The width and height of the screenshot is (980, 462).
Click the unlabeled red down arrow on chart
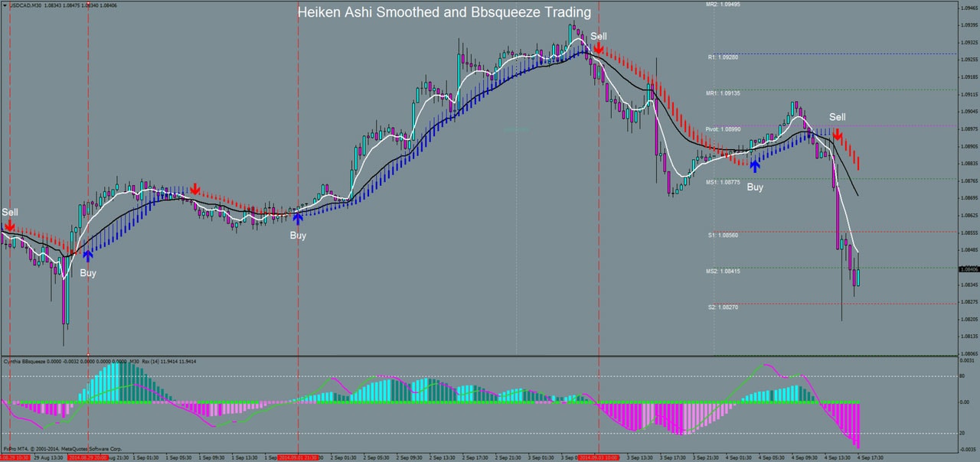point(195,188)
